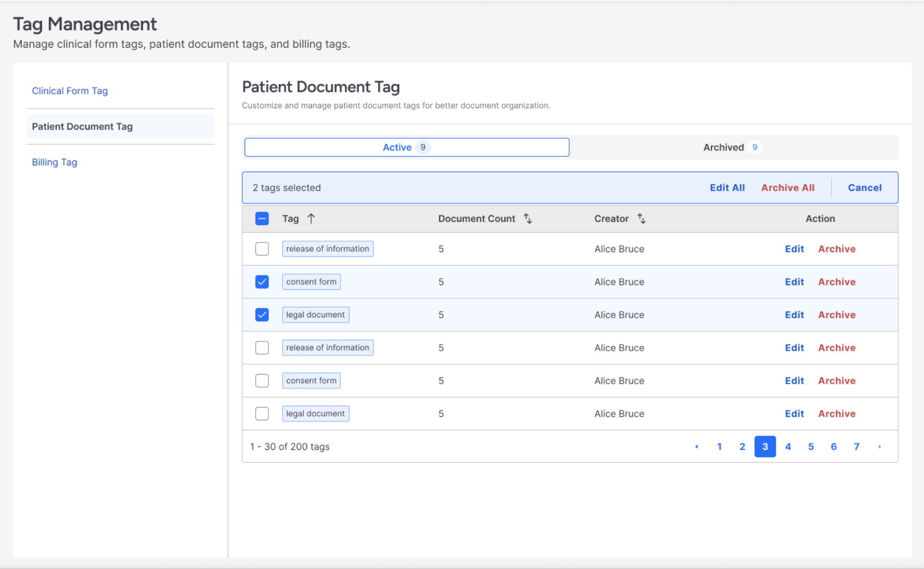Image resolution: width=924 pixels, height=569 pixels.
Task: Go to next page arrow
Action: point(879,447)
